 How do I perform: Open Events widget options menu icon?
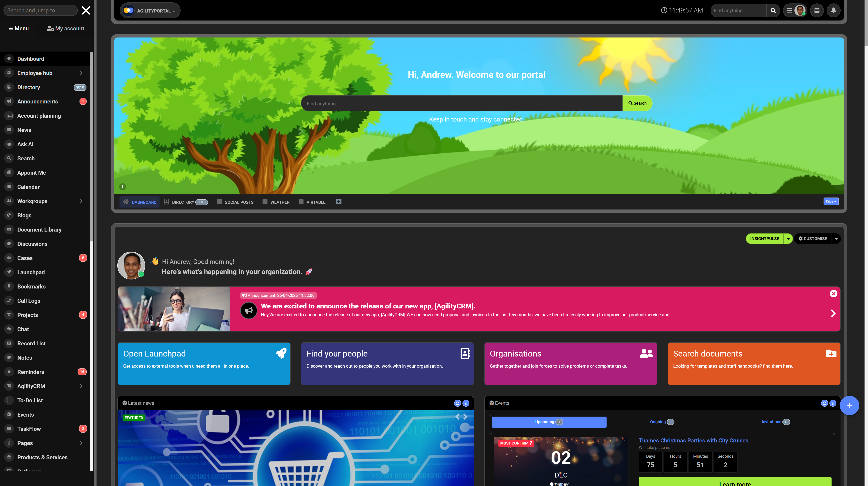833,403
